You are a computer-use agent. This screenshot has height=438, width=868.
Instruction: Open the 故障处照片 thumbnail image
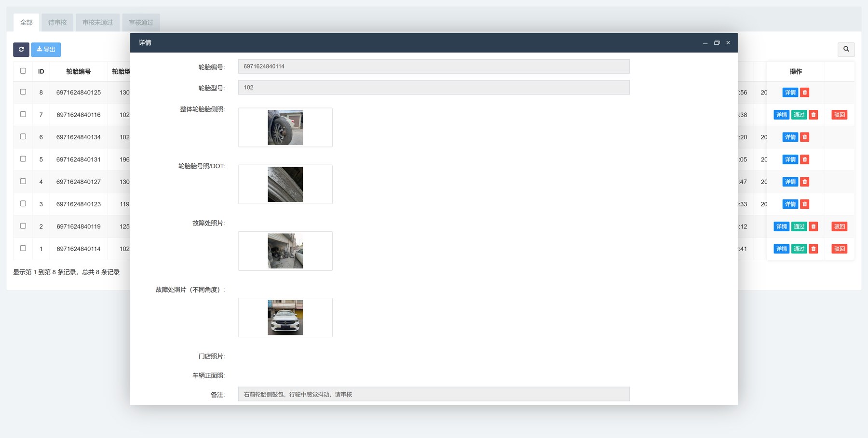point(285,251)
